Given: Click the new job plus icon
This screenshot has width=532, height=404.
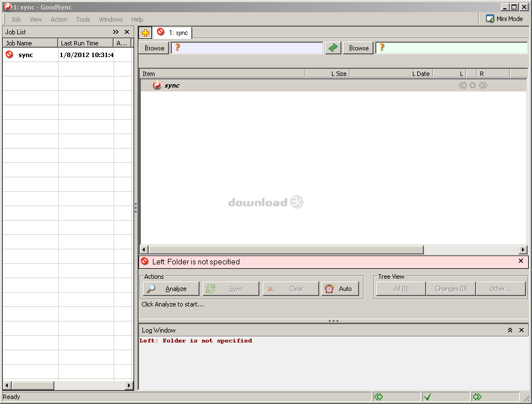Looking at the screenshot, I should click(146, 33).
